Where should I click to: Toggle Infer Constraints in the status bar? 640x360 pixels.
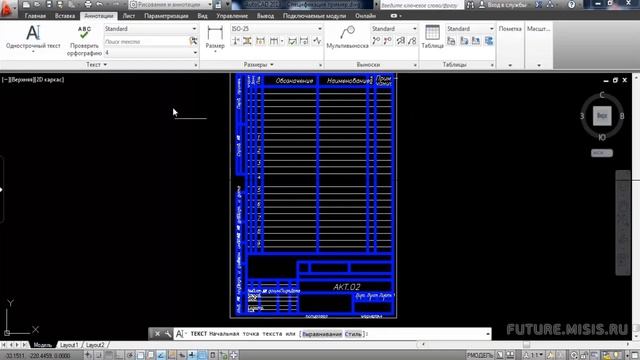(x=88, y=355)
